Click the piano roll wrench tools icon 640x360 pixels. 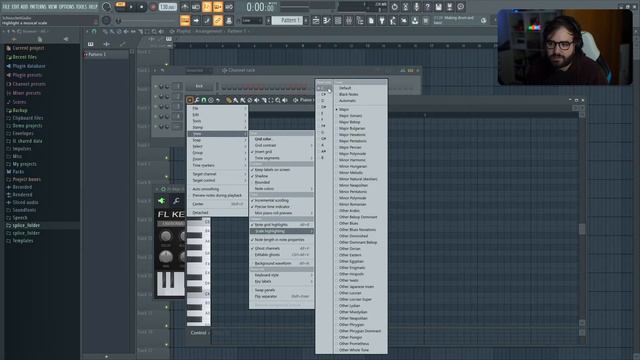(197, 100)
